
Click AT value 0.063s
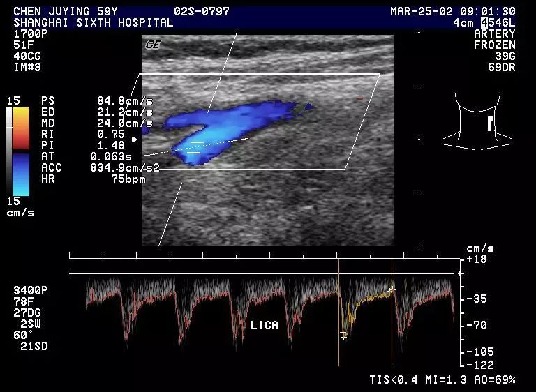click(x=111, y=156)
